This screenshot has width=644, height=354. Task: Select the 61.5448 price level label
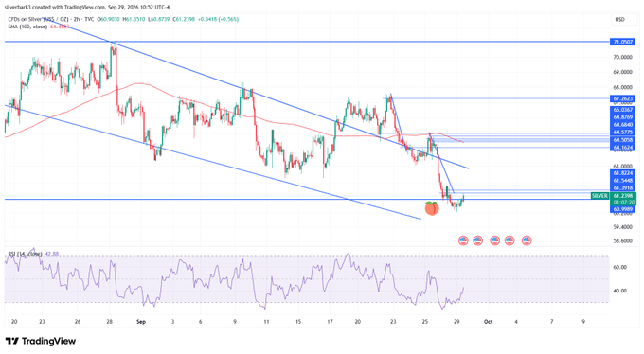point(622,181)
